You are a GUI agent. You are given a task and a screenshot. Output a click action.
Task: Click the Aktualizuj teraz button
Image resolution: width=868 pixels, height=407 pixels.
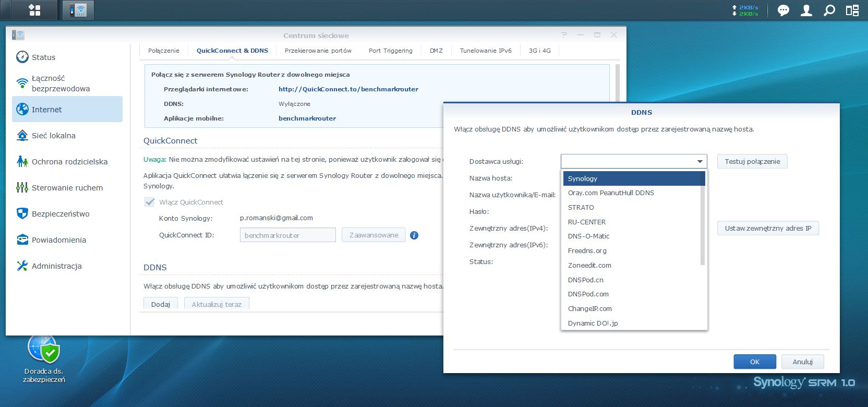tap(216, 304)
